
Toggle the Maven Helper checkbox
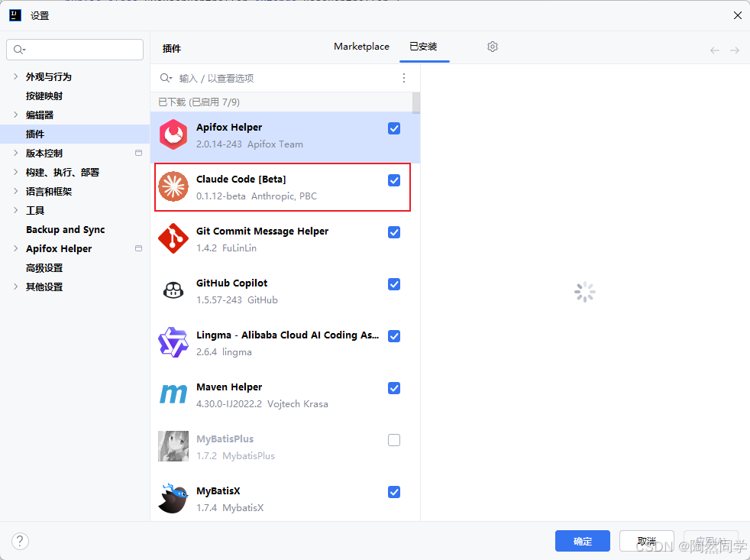394,388
